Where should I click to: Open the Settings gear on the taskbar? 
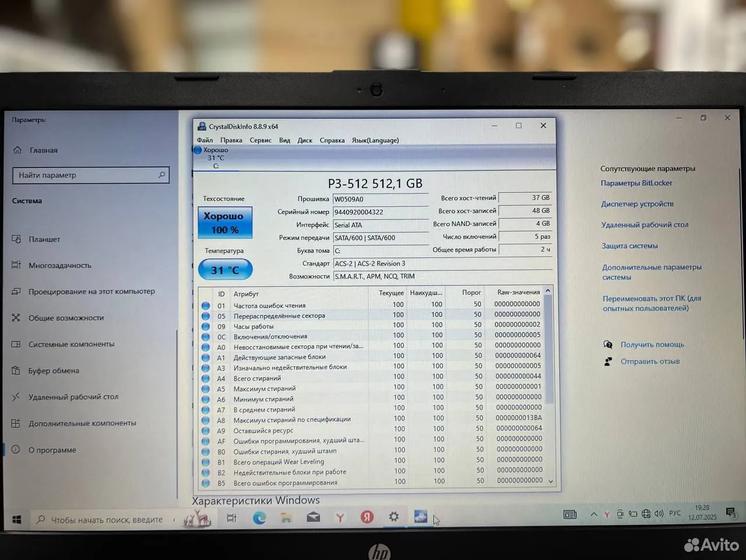(x=393, y=516)
